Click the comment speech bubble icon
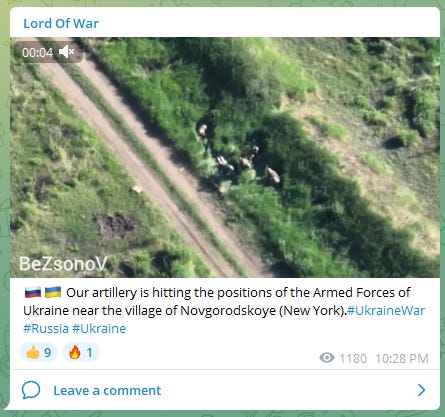445x417 pixels. click(x=31, y=390)
